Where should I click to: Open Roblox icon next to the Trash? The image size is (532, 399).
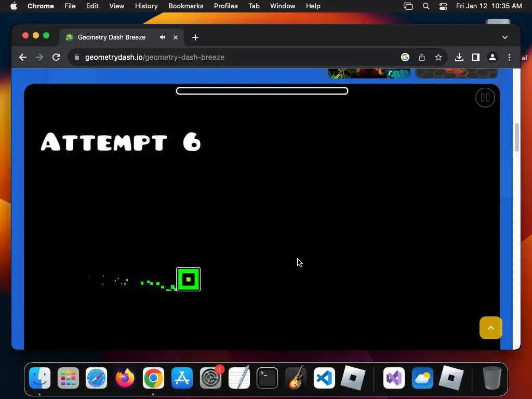tap(451, 378)
